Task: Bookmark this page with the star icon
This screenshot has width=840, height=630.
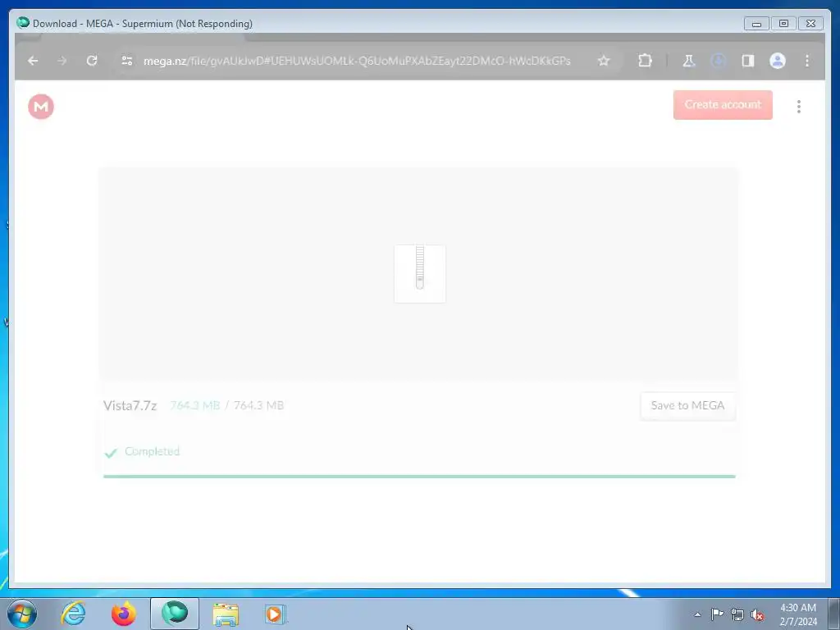Action: point(604,61)
